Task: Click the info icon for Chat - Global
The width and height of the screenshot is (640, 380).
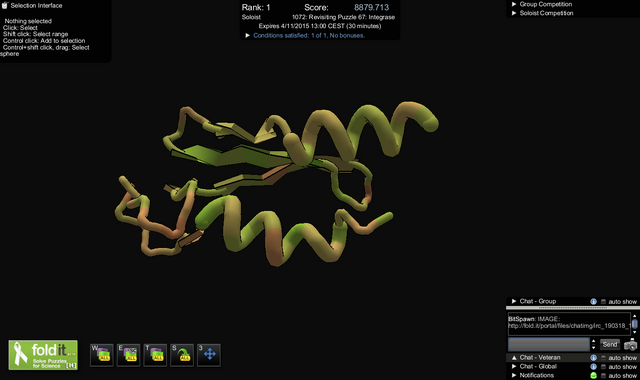Action: [593, 367]
